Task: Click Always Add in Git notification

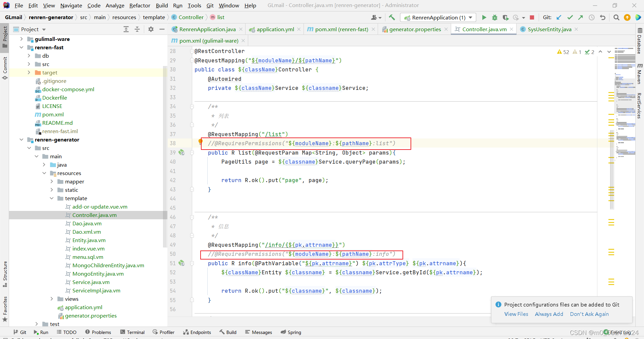Action: (x=549, y=314)
